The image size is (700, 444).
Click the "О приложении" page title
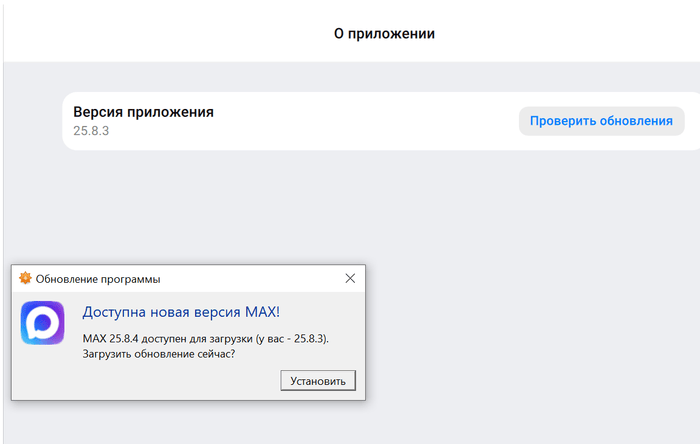384,34
